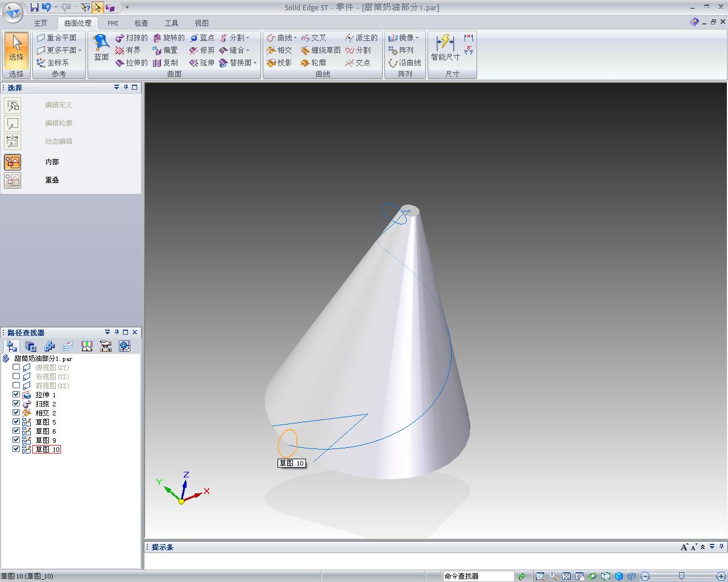Screen dimensions: 728x582
Task: Expand the 替换面 replace face dropdown
Action: (x=255, y=63)
